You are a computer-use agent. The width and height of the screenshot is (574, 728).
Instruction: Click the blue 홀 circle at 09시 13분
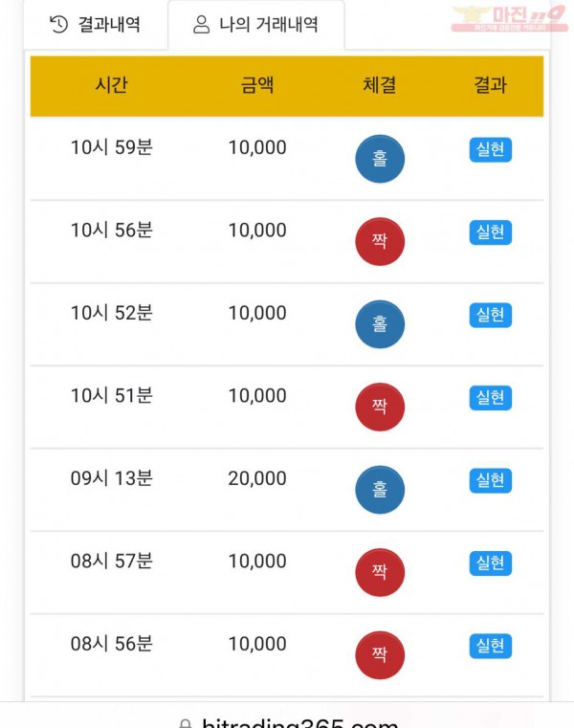(x=380, y=490)
